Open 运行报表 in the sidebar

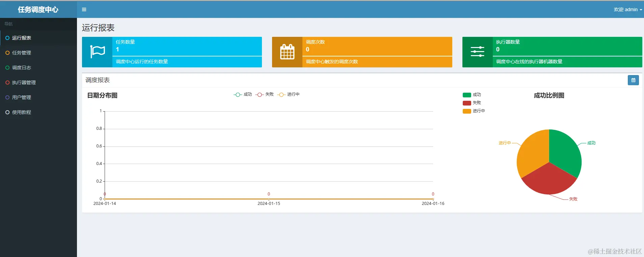[38, 38]
